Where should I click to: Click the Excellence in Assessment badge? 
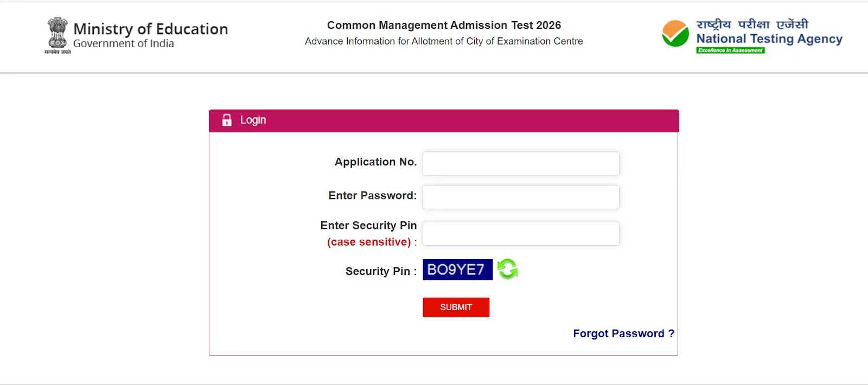[730, 50]
